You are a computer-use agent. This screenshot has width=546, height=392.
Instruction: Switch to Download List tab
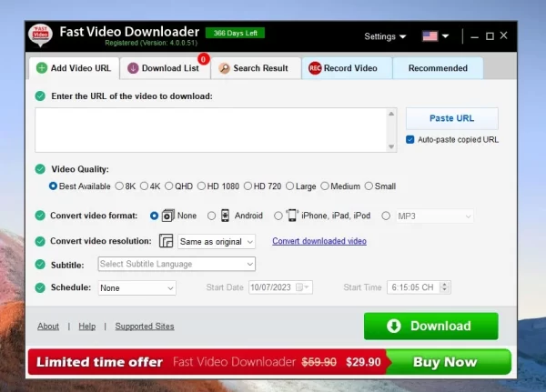[165, 68]
